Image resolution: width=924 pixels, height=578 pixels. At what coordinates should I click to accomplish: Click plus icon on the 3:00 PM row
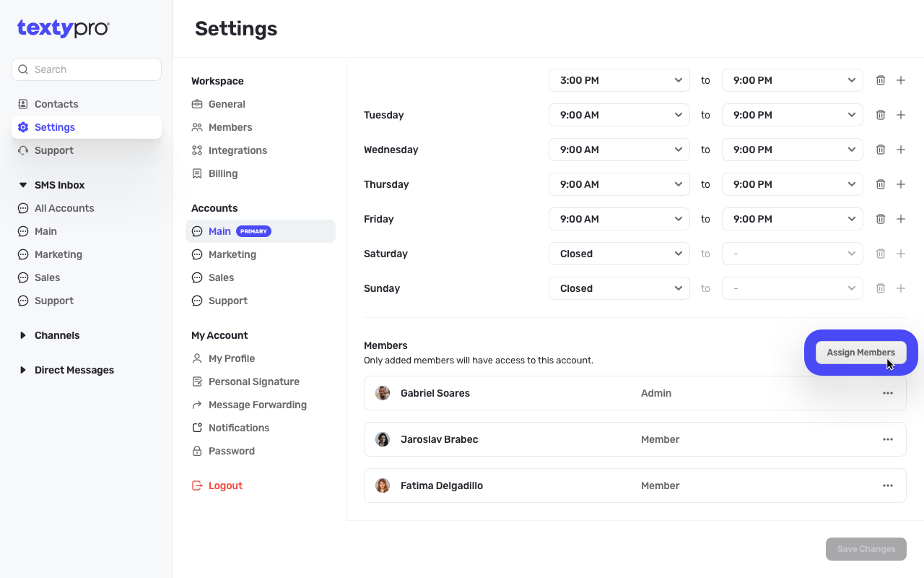point(901,80)
